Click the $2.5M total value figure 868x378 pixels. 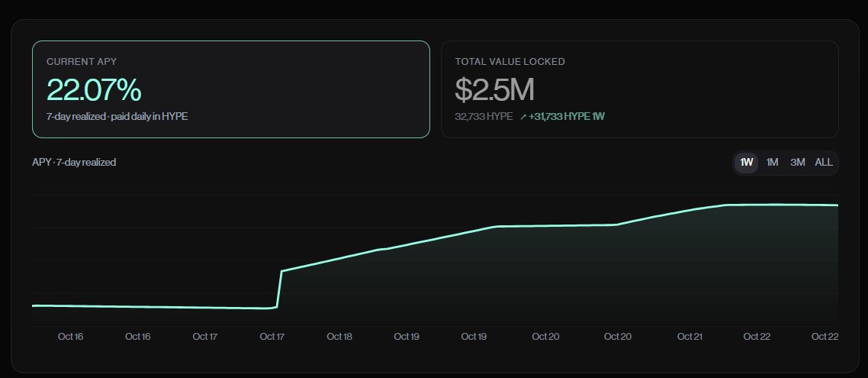(x=494, y=90)
